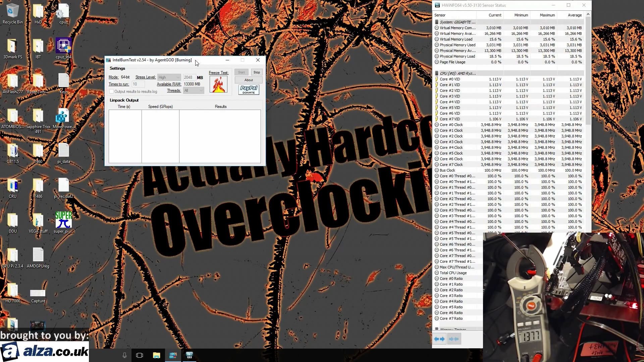
Task: Click the Freeze Test flame icon
Action: [218, 84]
